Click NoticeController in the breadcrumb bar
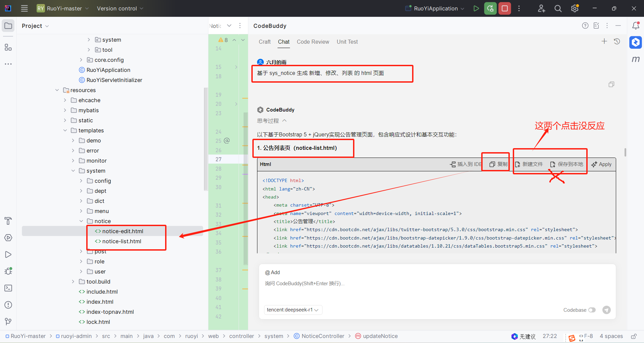This screenshot has width=644, height=343. 319,336
